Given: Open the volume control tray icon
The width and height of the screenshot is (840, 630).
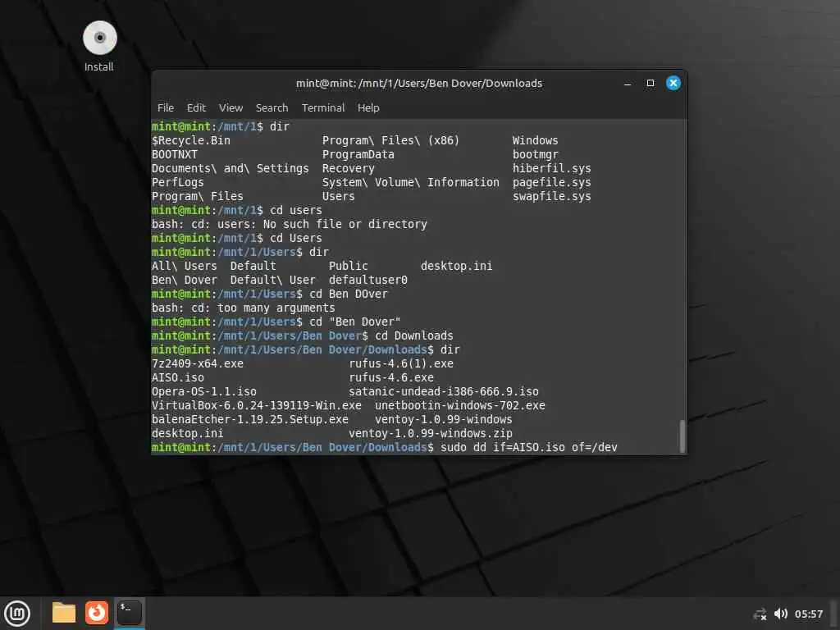Looking at the screenshot, I should pyautogui.click(x=781, y=614).
